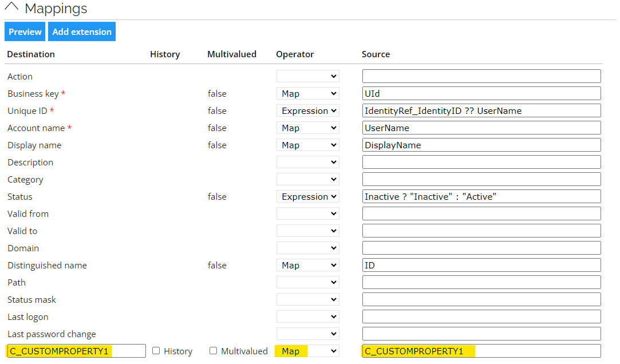Click the Status mask source field
Viewport: 620px width, 364px height.
click(481, 299)
